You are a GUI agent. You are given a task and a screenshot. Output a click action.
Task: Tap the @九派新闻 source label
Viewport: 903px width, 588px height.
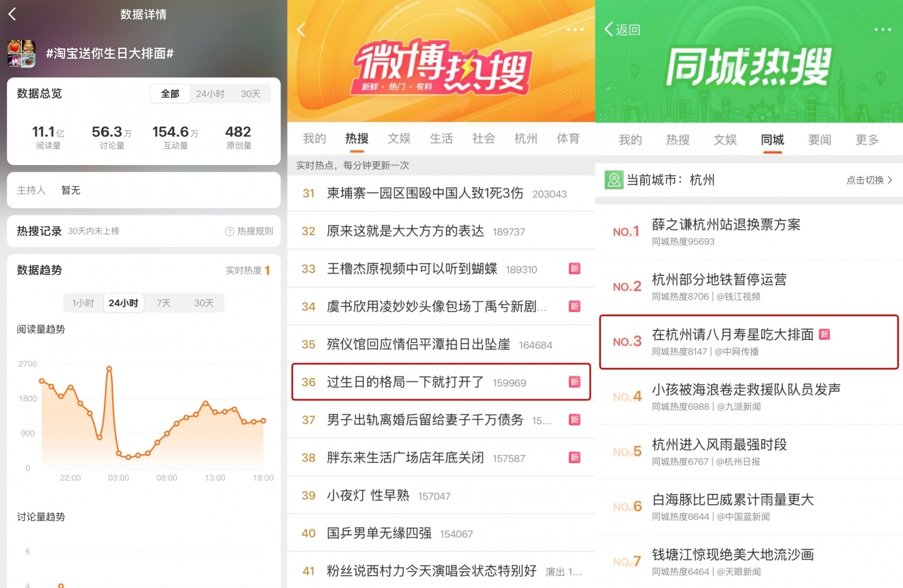739,407
